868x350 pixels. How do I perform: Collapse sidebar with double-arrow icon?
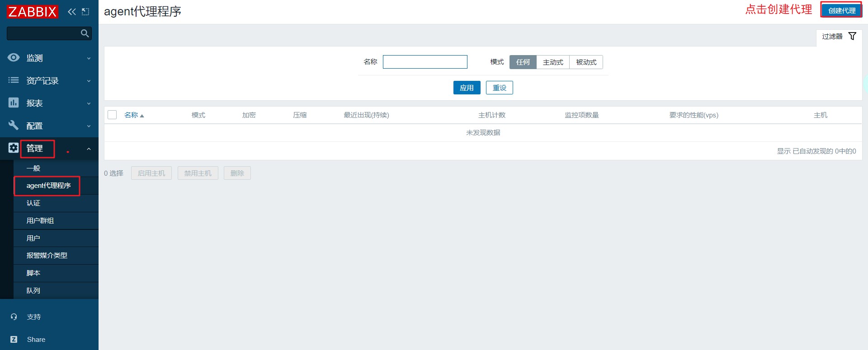pos(71,12)
